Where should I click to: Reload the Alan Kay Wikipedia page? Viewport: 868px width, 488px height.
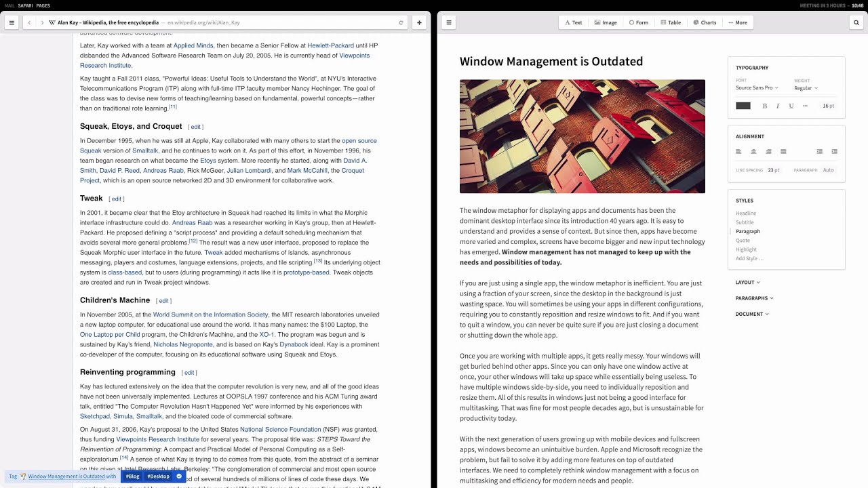[401, 22]
